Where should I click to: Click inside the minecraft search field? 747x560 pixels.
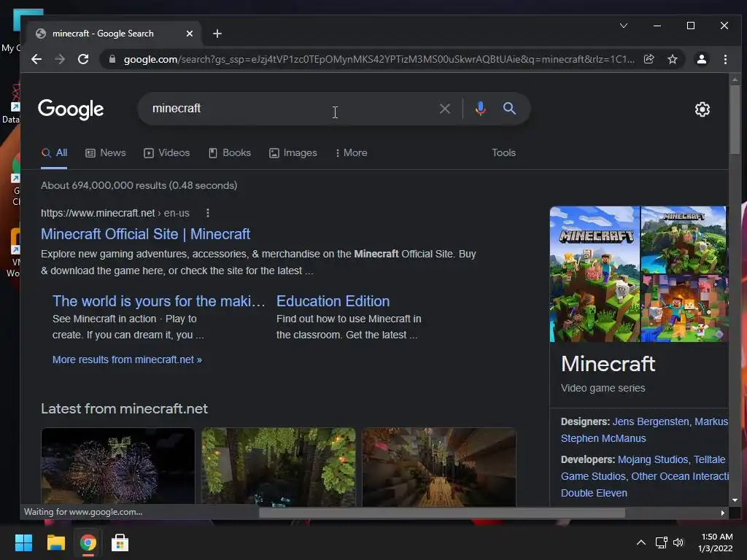click(x=290, y=109)
